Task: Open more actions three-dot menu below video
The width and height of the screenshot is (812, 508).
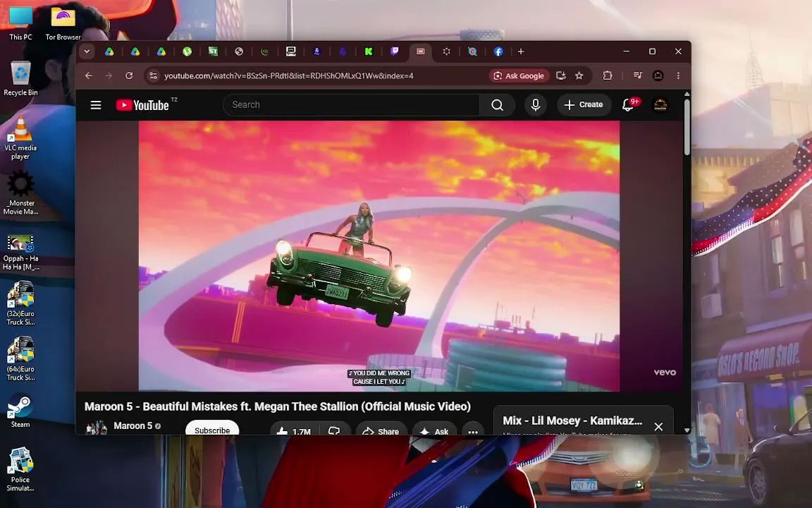Action: tap(473, 430)
